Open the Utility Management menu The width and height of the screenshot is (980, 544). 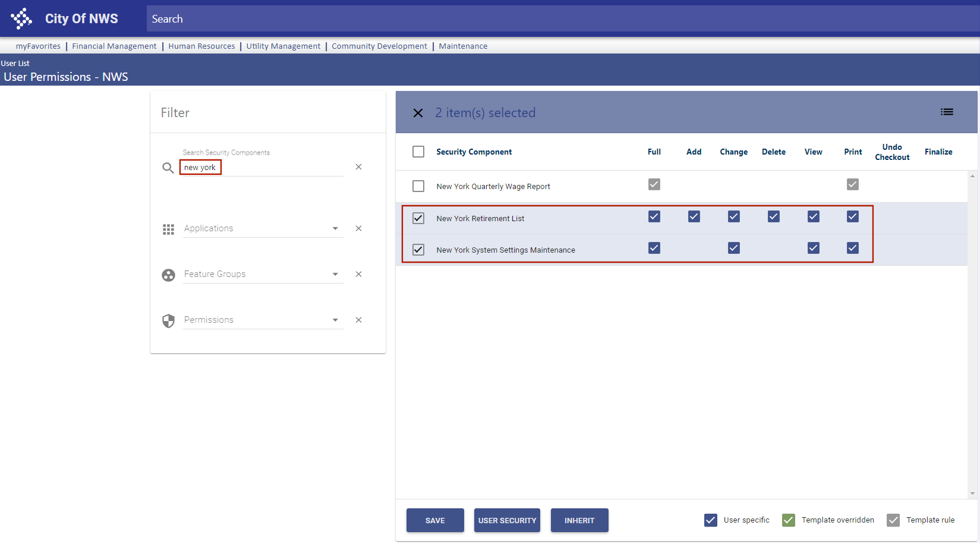click(283, 46)
